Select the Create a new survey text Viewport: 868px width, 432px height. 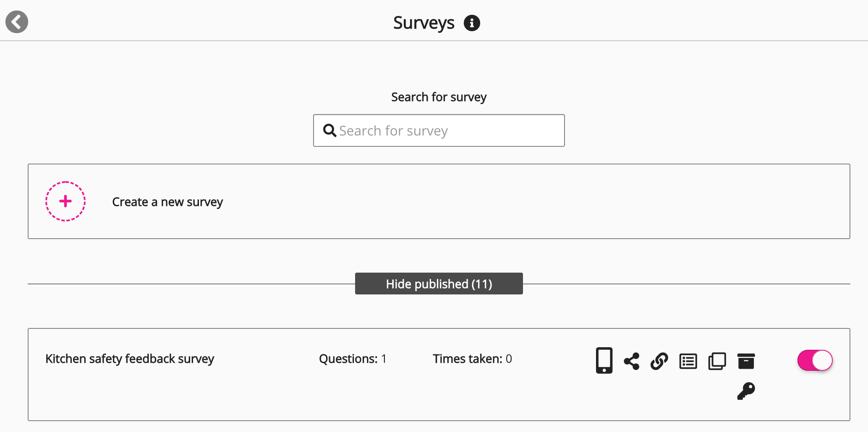[x=167, y=202]
